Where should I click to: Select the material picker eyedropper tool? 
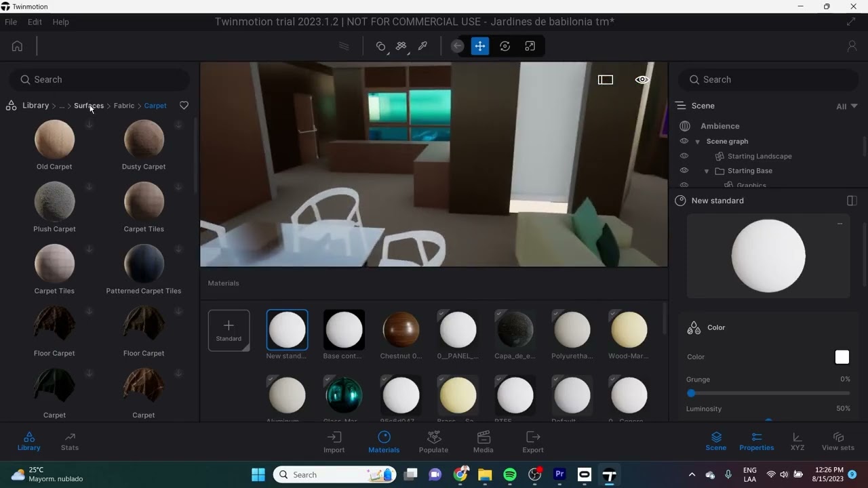point(422,46)
